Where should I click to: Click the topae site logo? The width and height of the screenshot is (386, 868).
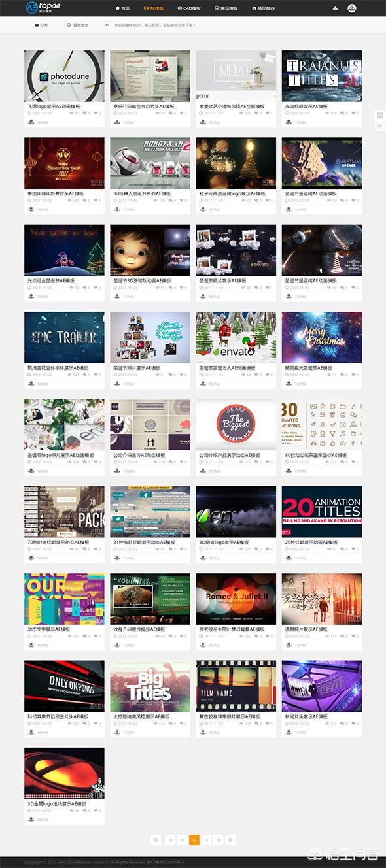(x=44, y=8)
